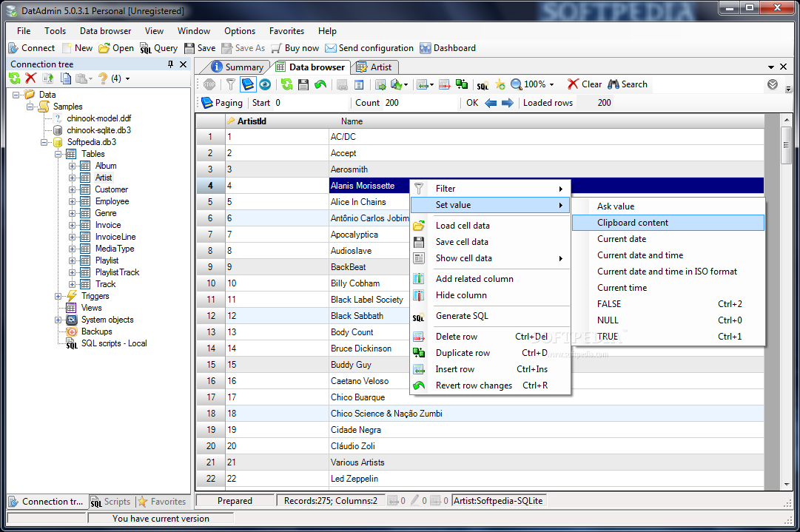The width and height of the screenshot is (800, 532).
Task: Expand the Album table node
Action: [x=72, y=166]
